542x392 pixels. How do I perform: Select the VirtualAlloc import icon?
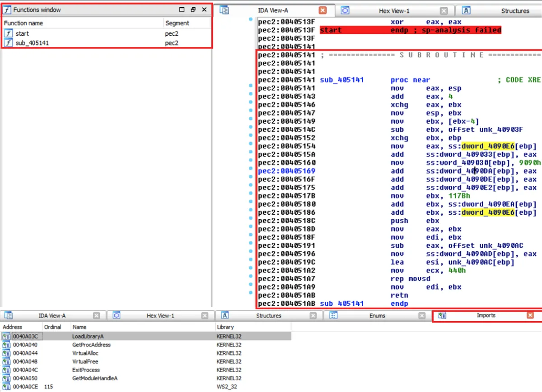click(x=6, y=353)
